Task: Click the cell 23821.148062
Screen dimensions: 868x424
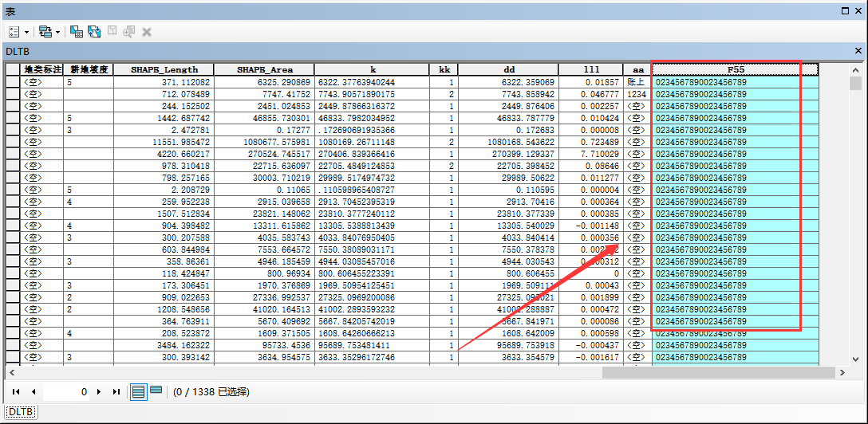Action: [264, 214]
